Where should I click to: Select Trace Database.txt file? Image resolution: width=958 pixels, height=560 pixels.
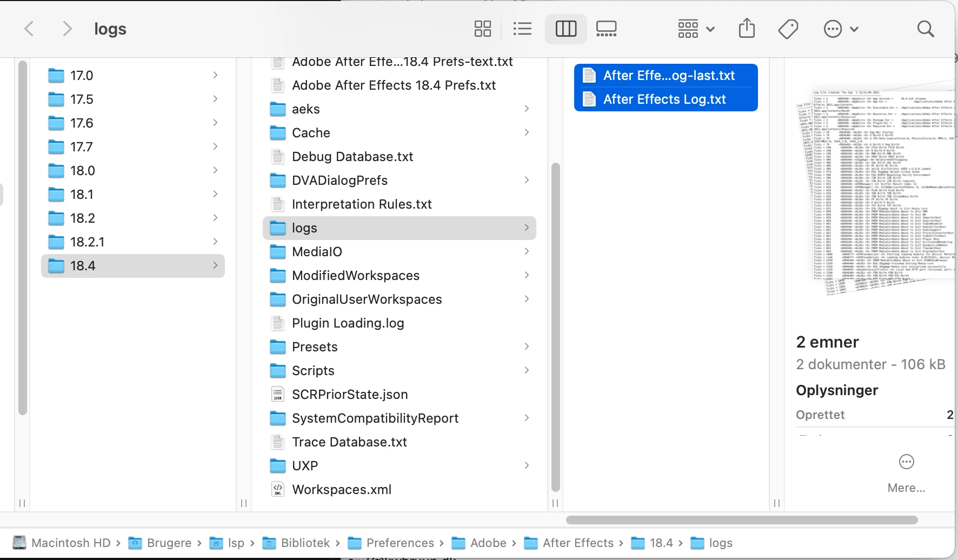[400, 442]
